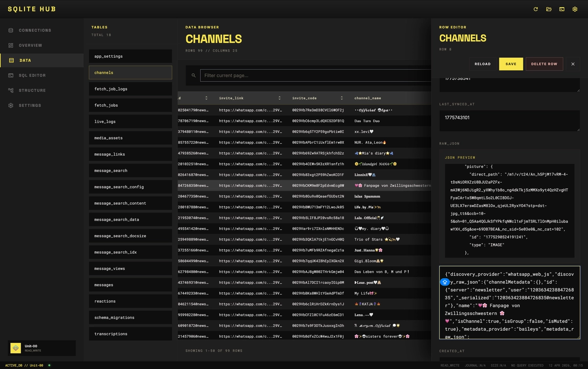Reload the row editor data
588x369 pixels.
(x=482, y=64)
